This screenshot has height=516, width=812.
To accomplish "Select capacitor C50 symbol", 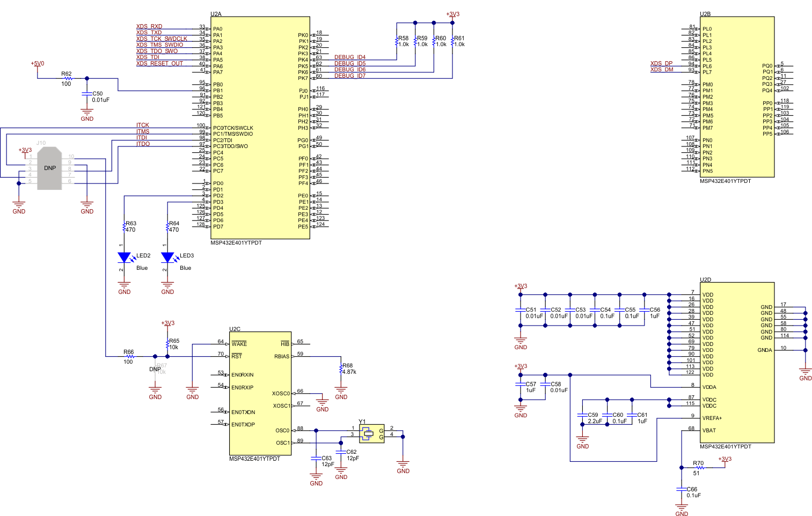I will (x=87, y=94).
